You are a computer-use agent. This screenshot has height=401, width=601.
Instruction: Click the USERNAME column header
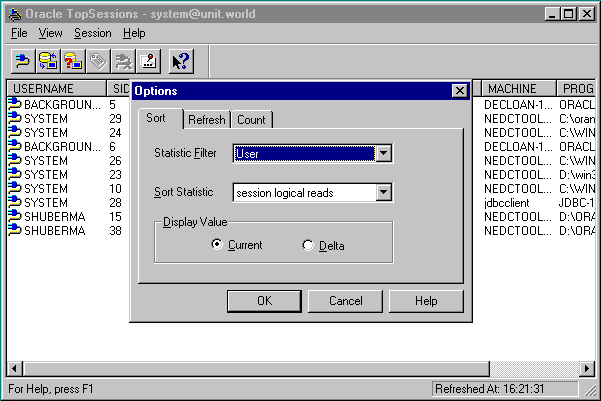click(57, 89)
